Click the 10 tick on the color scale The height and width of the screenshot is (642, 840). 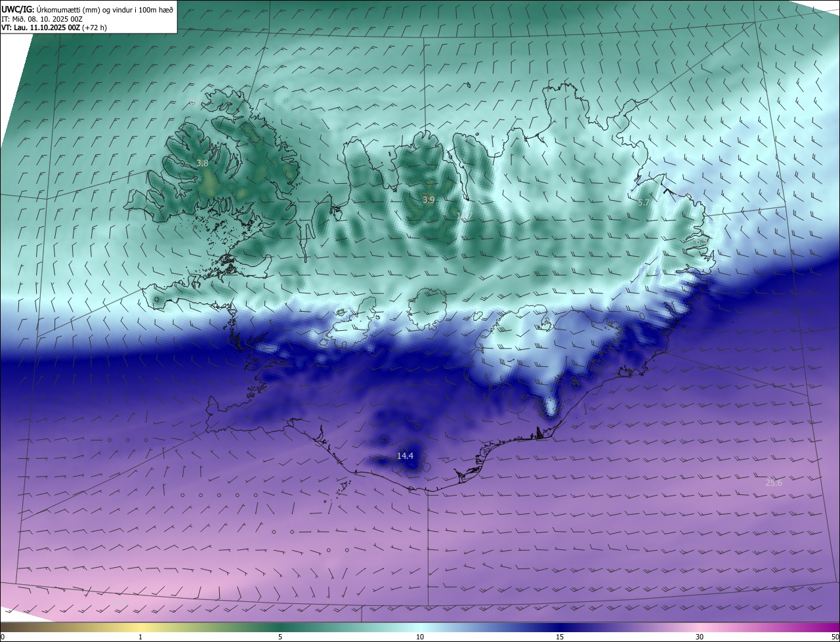coord(420,637)
